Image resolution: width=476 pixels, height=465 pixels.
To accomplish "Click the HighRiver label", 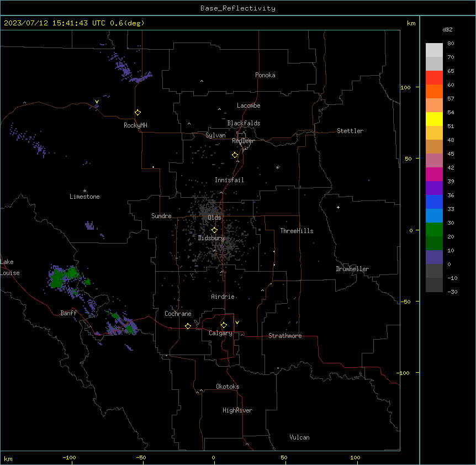I will 237,410.
